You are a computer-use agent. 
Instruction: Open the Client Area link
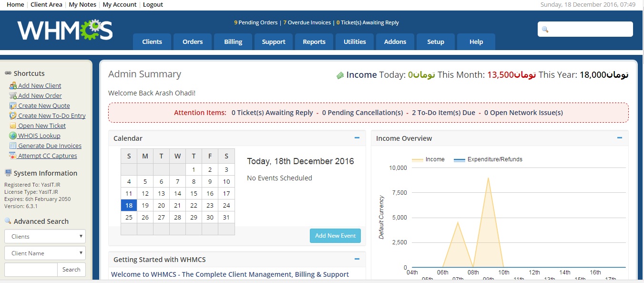(x=46, y=5)
